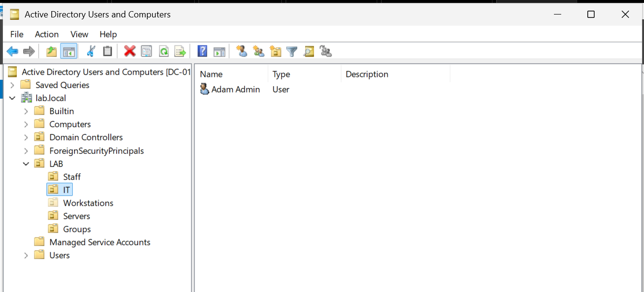Open the View menu
The image size is (644, 292).
(79, 34)
